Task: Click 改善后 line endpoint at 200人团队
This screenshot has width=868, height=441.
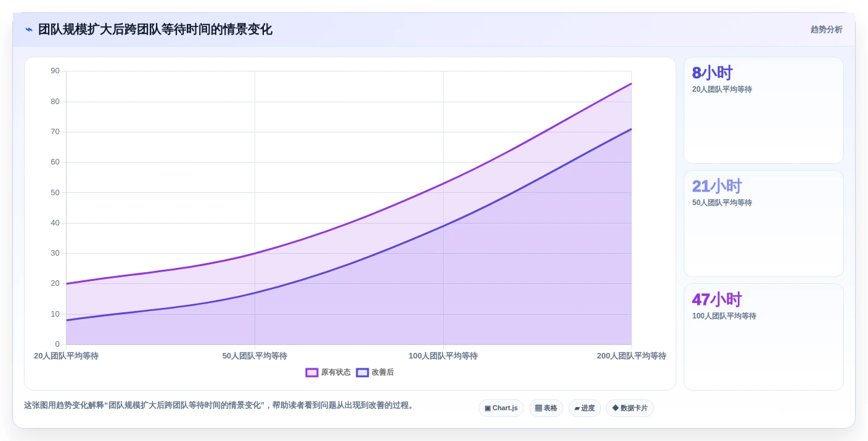Action: [631, 129]
